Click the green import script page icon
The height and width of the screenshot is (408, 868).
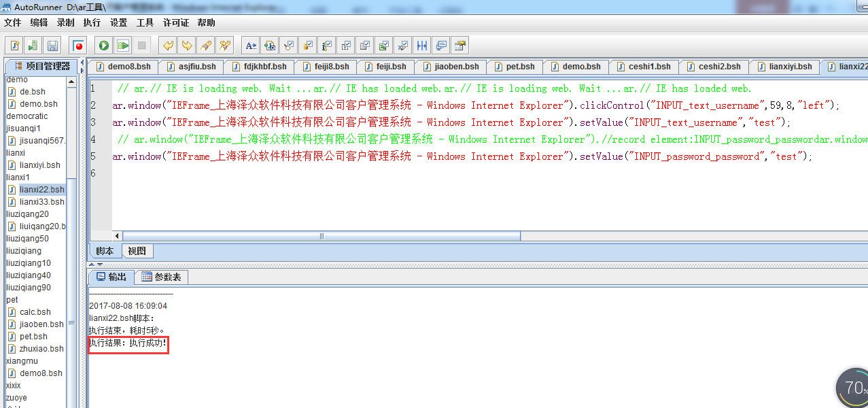(33, 46)
